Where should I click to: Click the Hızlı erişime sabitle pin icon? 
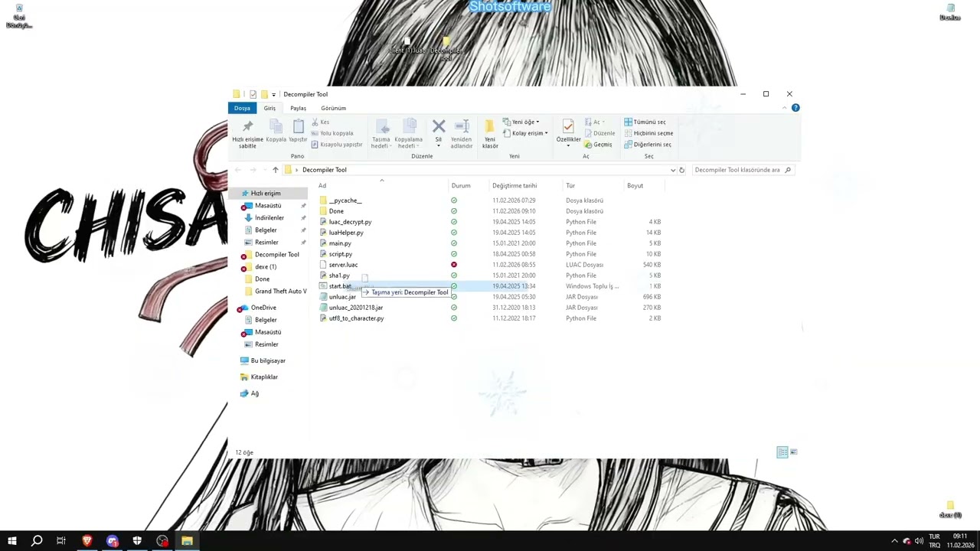247,126
